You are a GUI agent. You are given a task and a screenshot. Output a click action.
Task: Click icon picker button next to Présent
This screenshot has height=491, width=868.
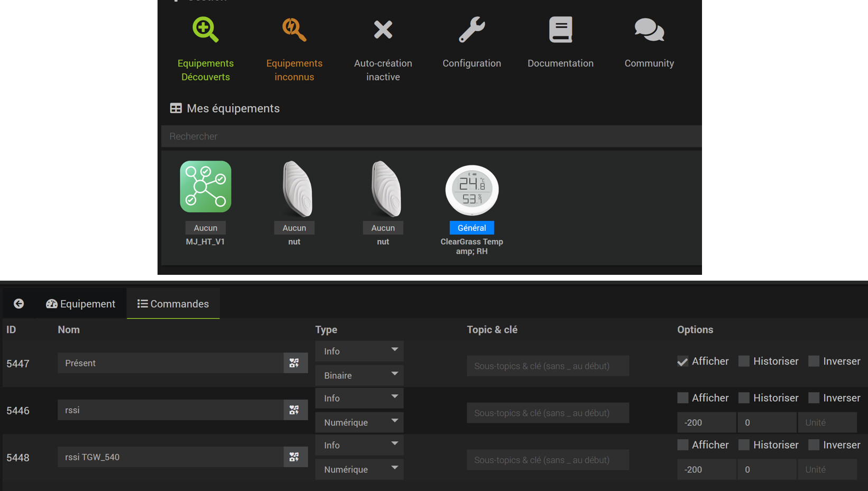295,363
